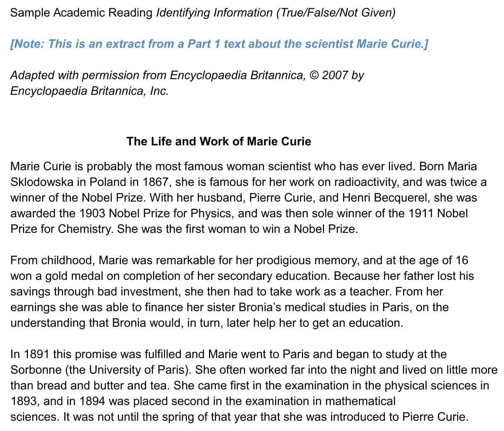
Task: Click the 'Sample Academic Reading' heading text
Action: tap(81, 12)
